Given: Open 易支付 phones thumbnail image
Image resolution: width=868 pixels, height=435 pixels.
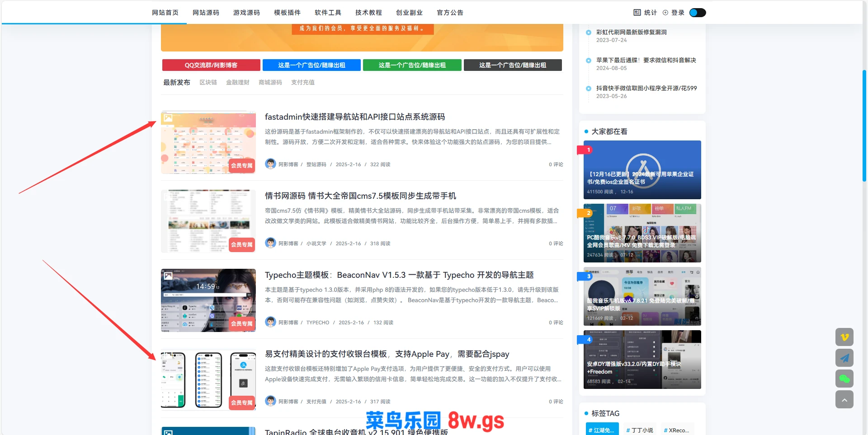Looking at the screenshot, I should (208, 380).
